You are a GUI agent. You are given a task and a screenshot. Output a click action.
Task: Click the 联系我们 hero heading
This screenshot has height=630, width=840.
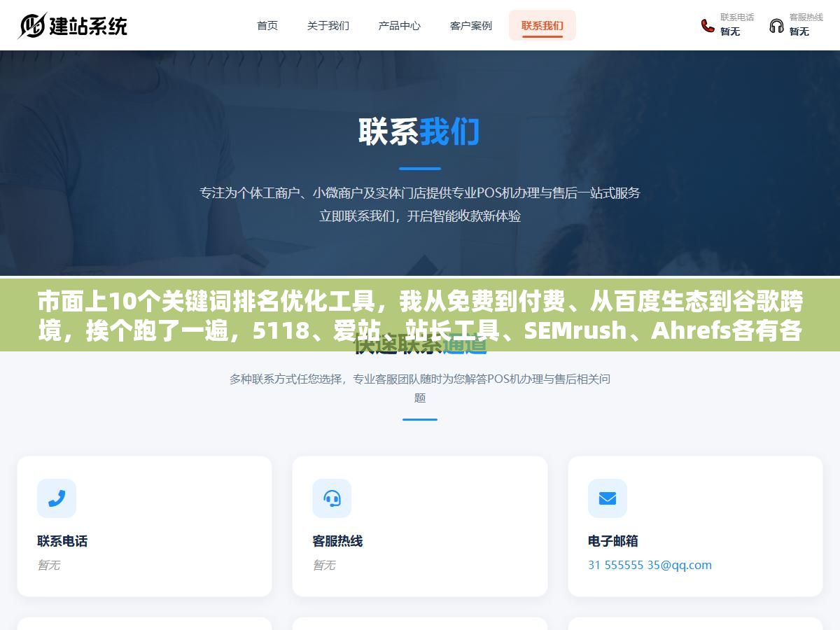point(419,132)
